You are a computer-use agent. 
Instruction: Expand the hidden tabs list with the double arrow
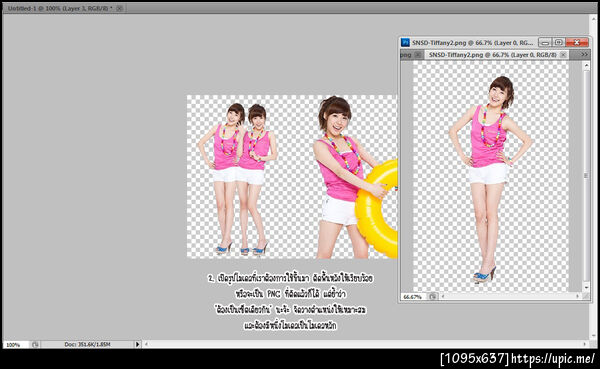click(584, 54)
